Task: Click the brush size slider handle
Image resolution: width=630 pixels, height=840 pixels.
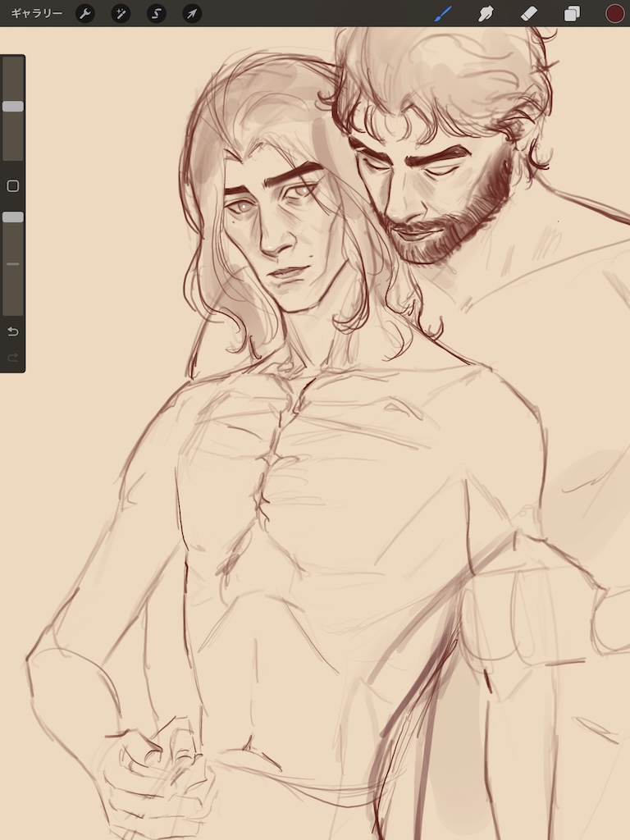Action: (x=13, y=106)
